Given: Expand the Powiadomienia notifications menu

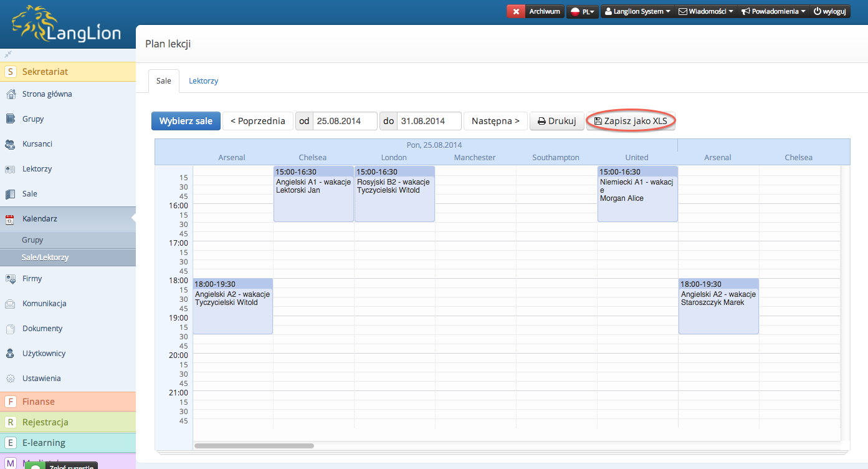Looking at the screenshot, I should coord(773,11).
